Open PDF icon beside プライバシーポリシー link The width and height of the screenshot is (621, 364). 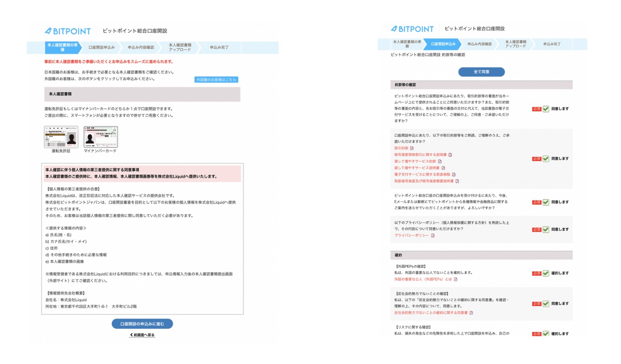click(x=433, y=235)
